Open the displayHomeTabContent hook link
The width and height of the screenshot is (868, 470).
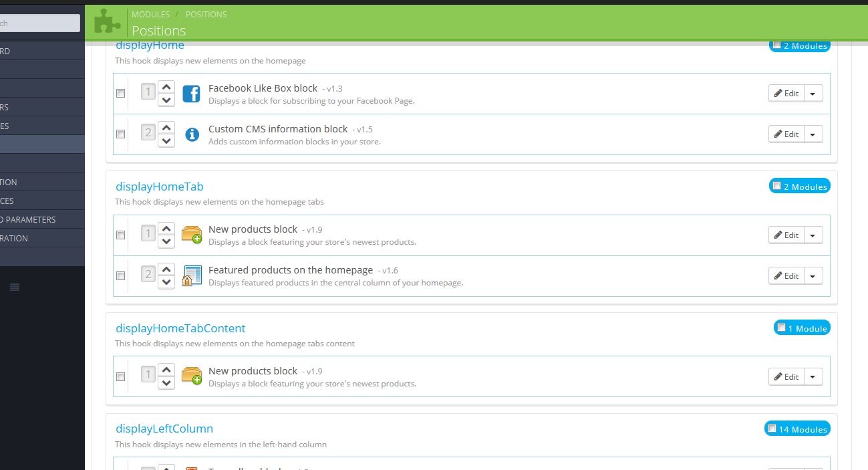coord(180,328)
